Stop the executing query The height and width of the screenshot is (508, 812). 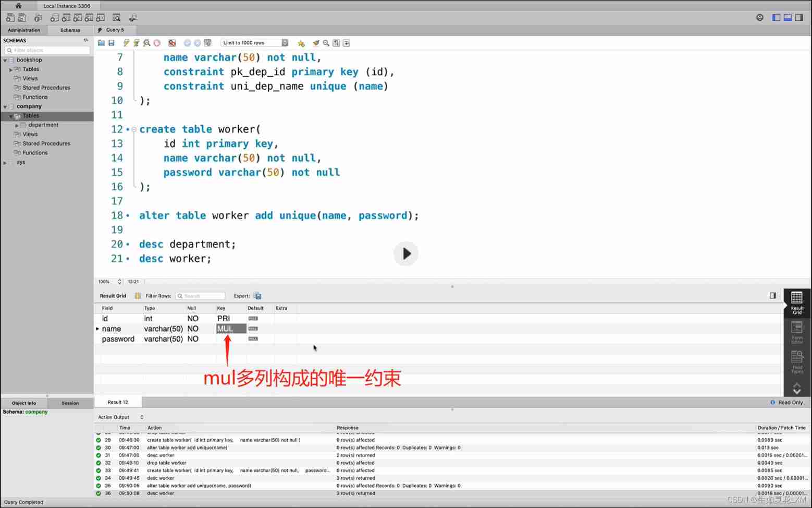point(157,43)
